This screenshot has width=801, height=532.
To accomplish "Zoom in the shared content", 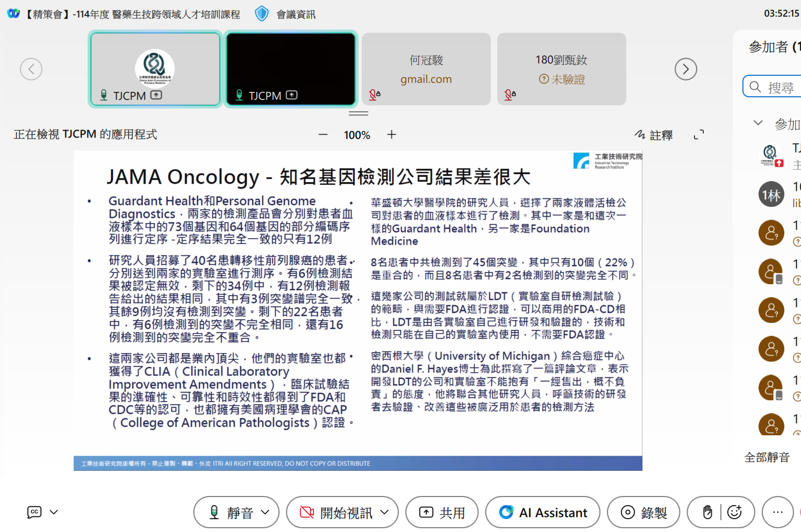I will point(391,134).
